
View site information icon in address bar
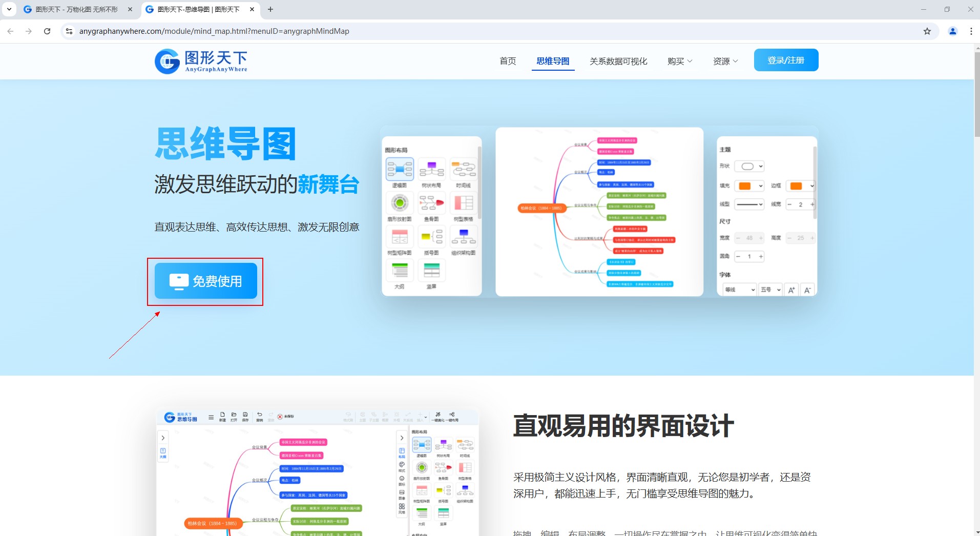click(x=69, y=31)
